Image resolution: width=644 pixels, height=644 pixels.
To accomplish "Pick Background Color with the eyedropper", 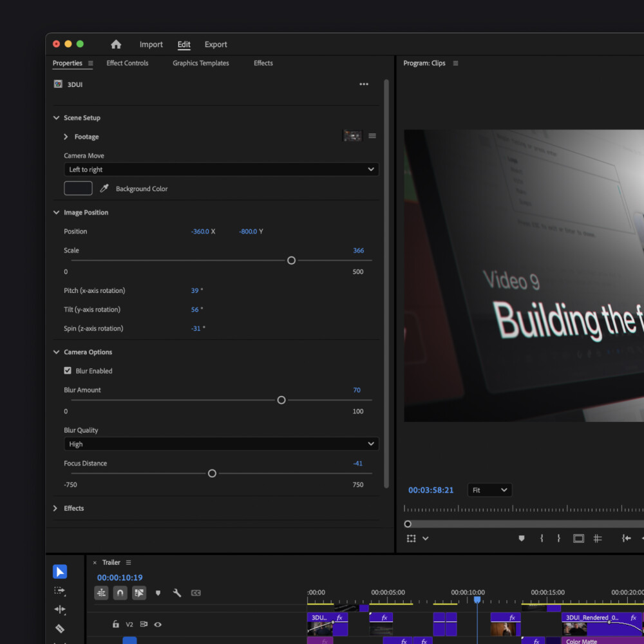I will (x=104, y=188).
